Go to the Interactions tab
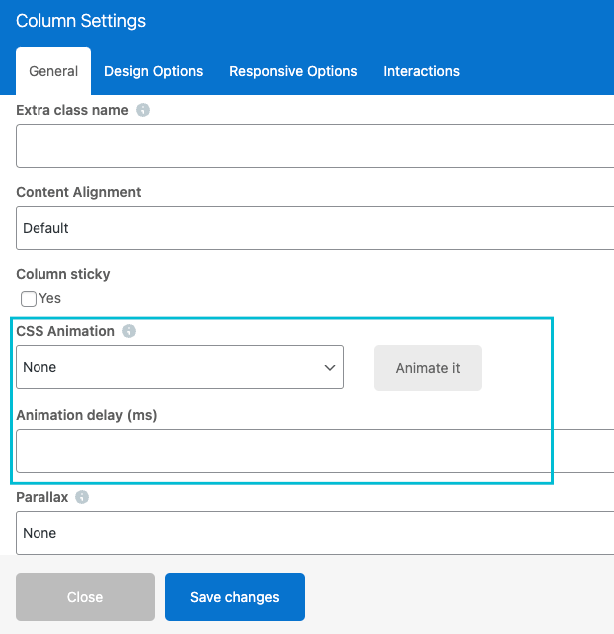Viewport: 614px width, 634px height. pos(421,71)
